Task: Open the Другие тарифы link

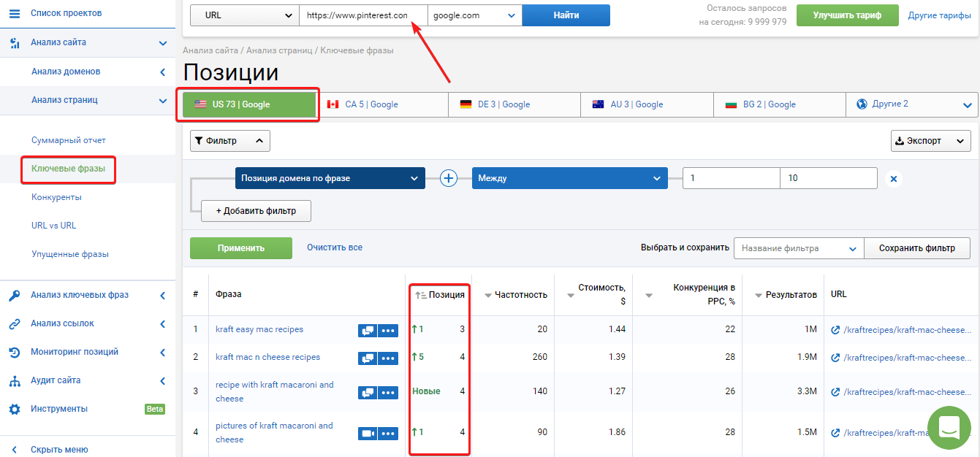Action: point(939,15)
